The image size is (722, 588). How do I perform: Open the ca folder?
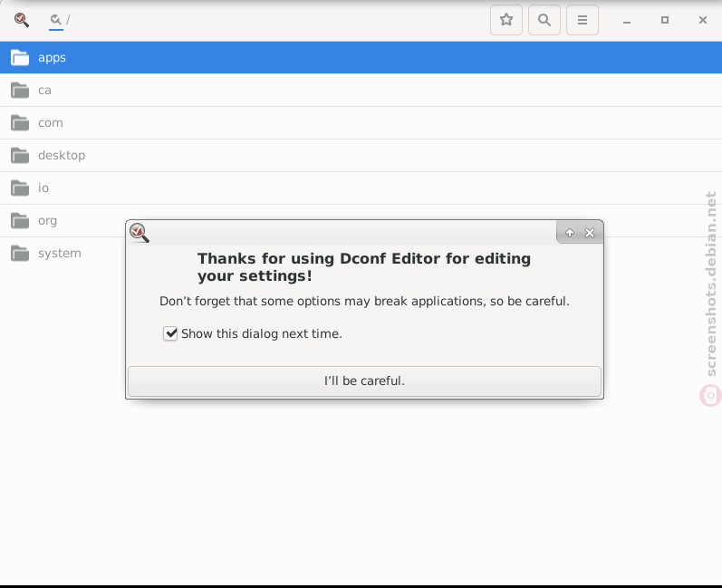point(361,91)
